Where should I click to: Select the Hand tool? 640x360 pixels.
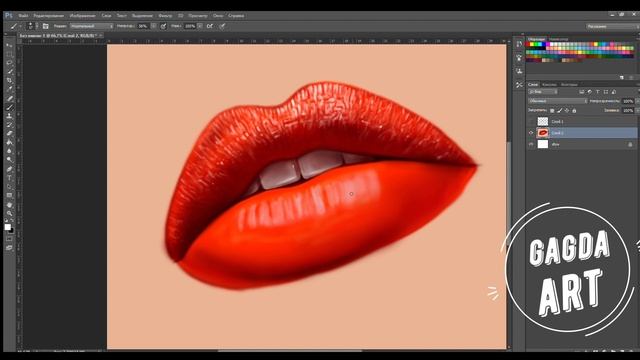pos(9,204)
